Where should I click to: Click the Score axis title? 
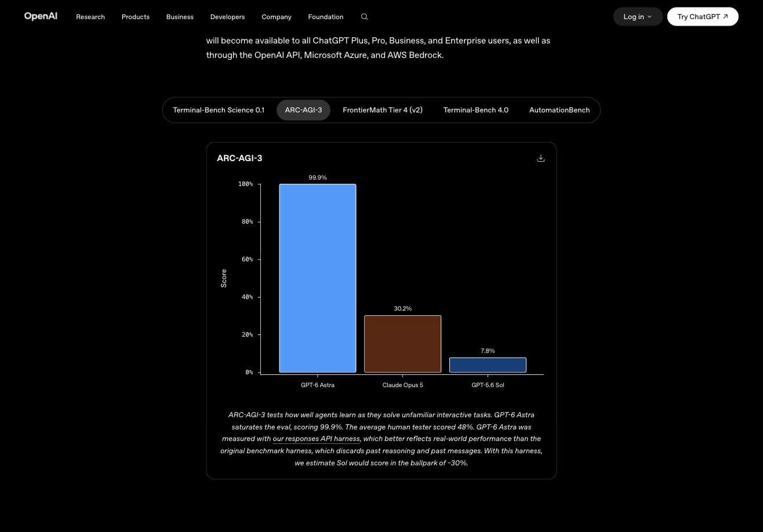(x=224, y=278)
